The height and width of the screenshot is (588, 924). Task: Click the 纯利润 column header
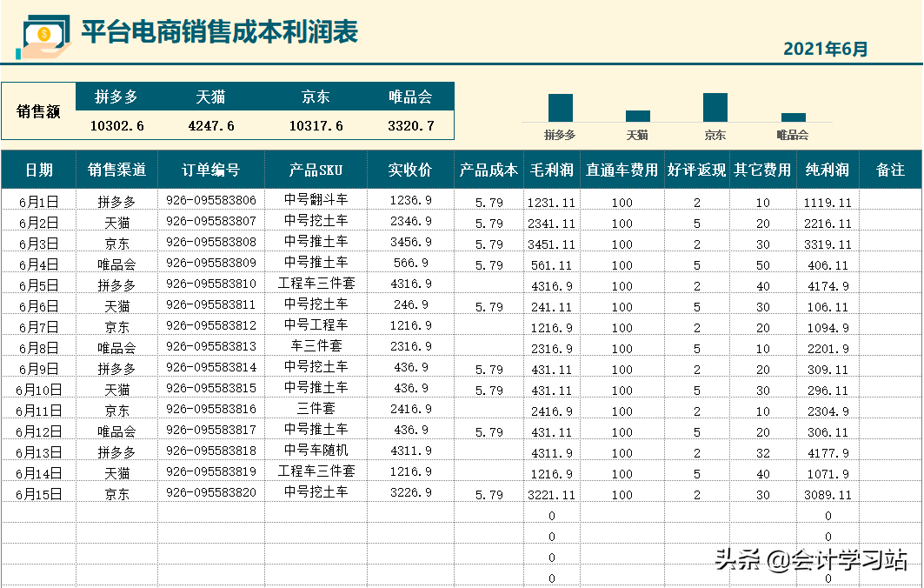[x=828, y=170]
